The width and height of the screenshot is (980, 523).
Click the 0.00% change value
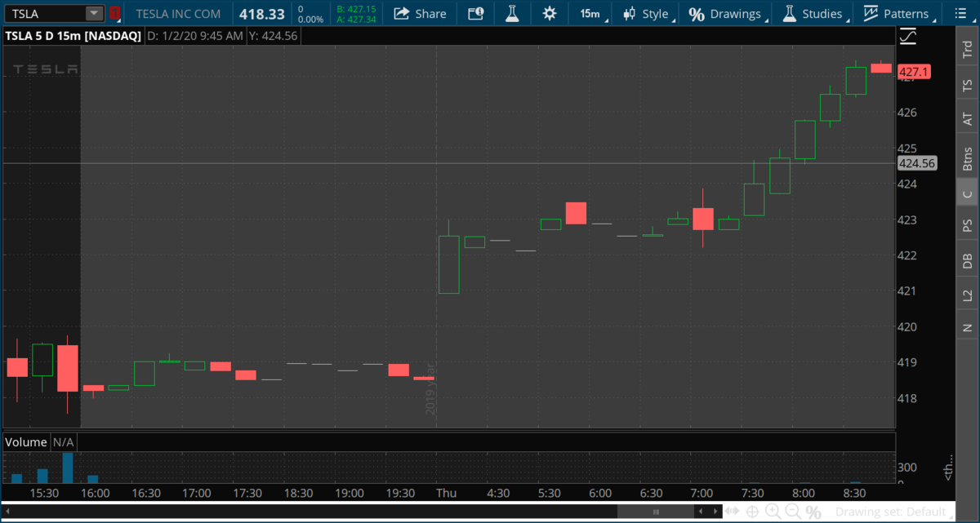click(310, 19)
